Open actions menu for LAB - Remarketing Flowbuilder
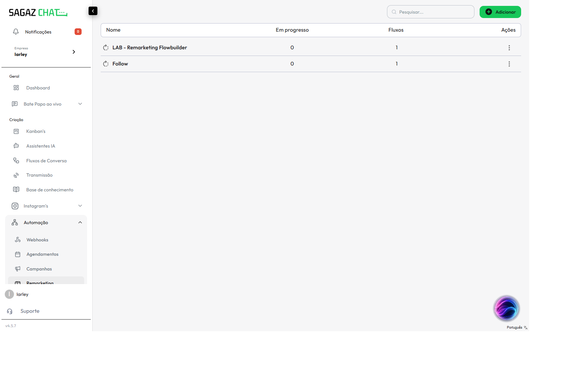 pos(509,48)
